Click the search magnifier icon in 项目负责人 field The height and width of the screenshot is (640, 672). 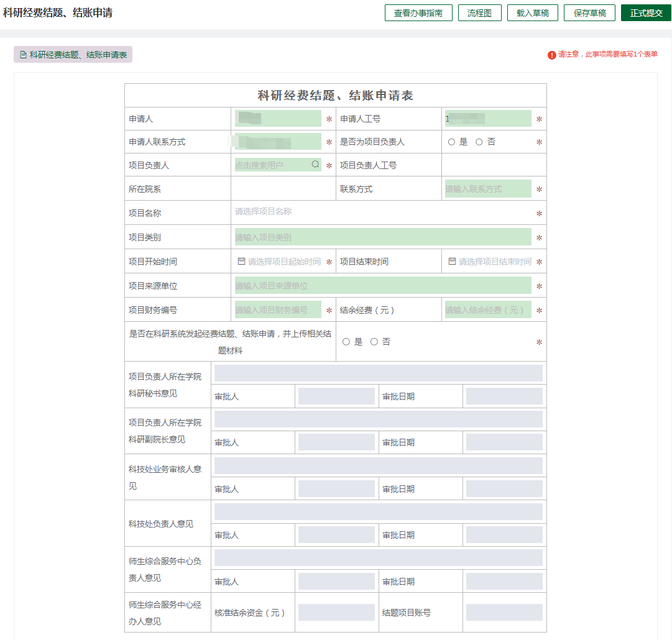click(315, 164)
